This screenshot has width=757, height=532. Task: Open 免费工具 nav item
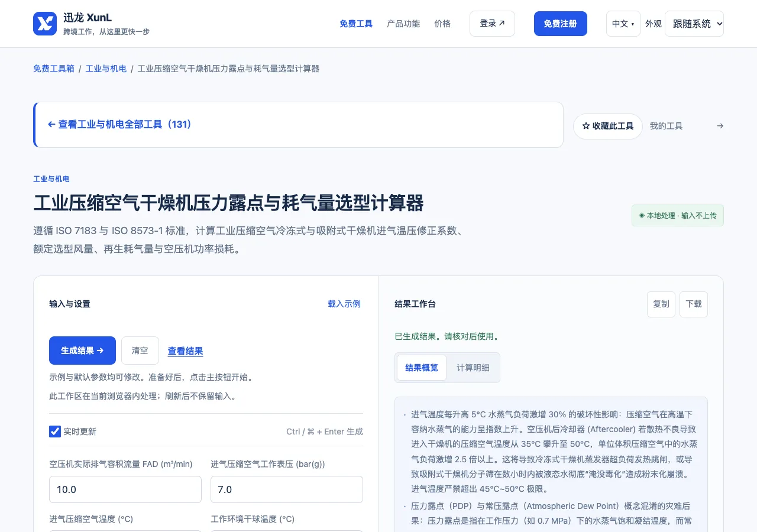click(356, 24)
